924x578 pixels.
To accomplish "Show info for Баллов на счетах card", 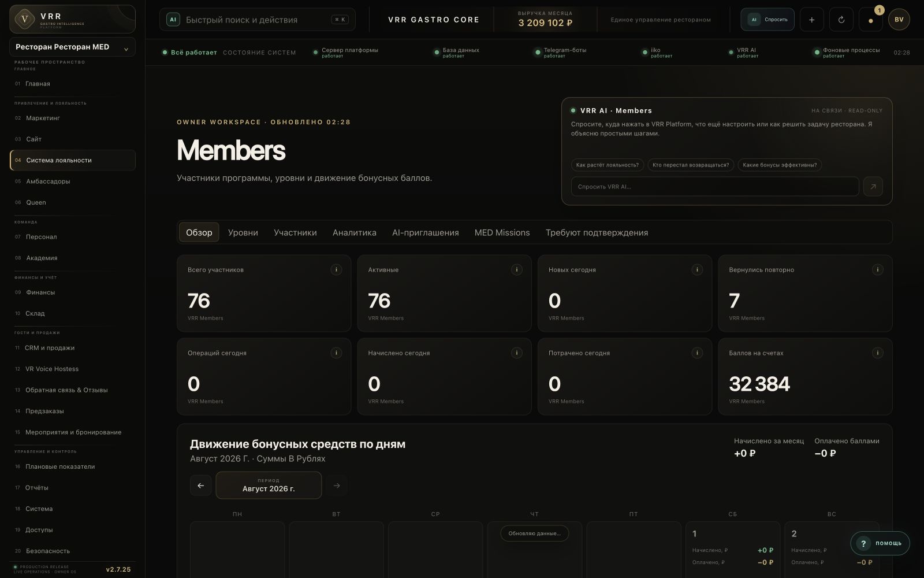I will tap(878, 353).
